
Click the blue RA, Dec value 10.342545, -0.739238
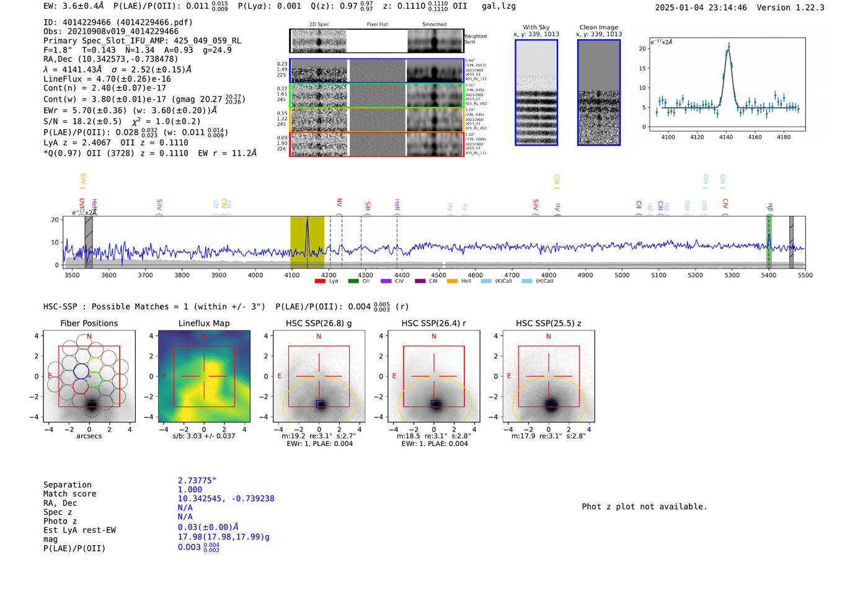[226, 499]
